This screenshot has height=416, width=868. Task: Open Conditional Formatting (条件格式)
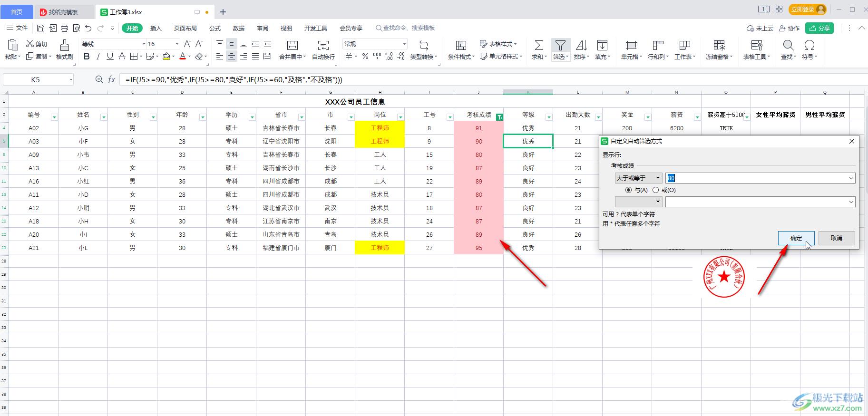(461, 45)
